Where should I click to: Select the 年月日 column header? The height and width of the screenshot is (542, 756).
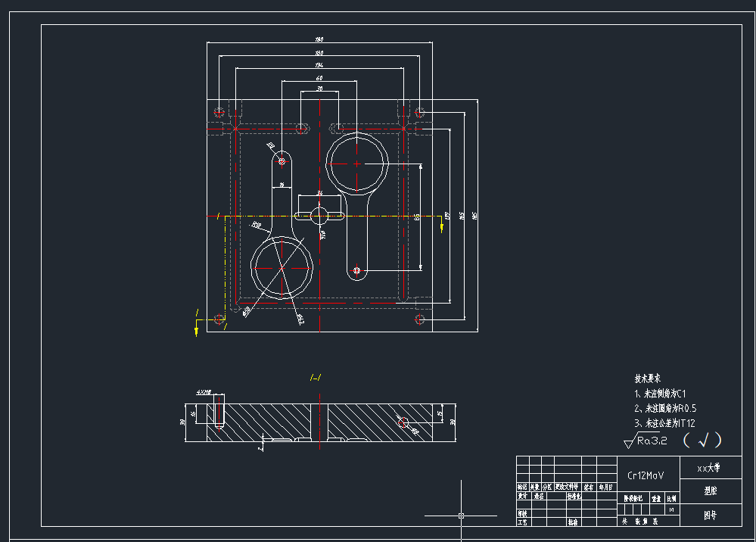(606, 487)
